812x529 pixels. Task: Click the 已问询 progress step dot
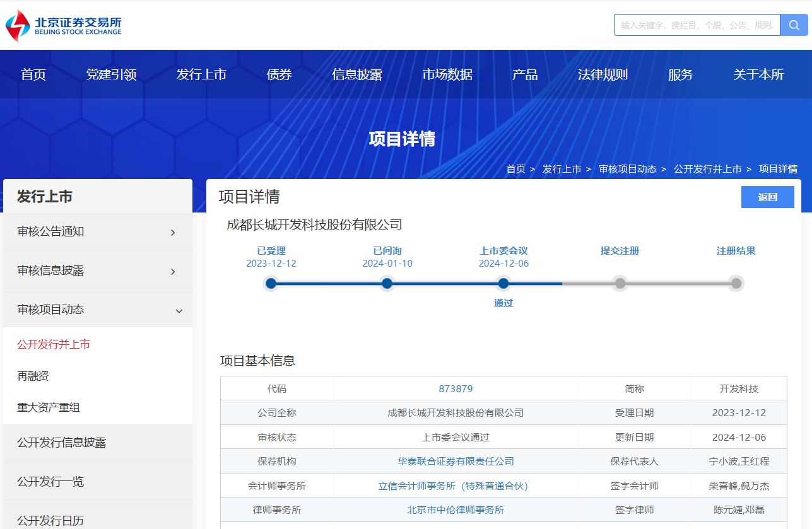(x=387, y=284)
